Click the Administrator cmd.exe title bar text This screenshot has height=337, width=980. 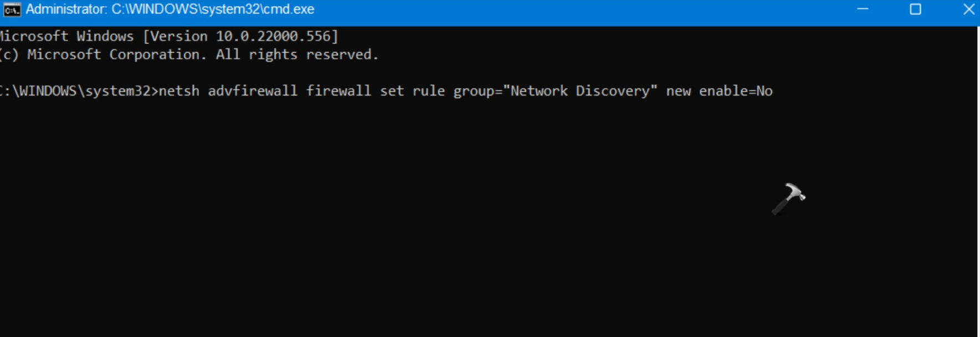coord(170,9)
